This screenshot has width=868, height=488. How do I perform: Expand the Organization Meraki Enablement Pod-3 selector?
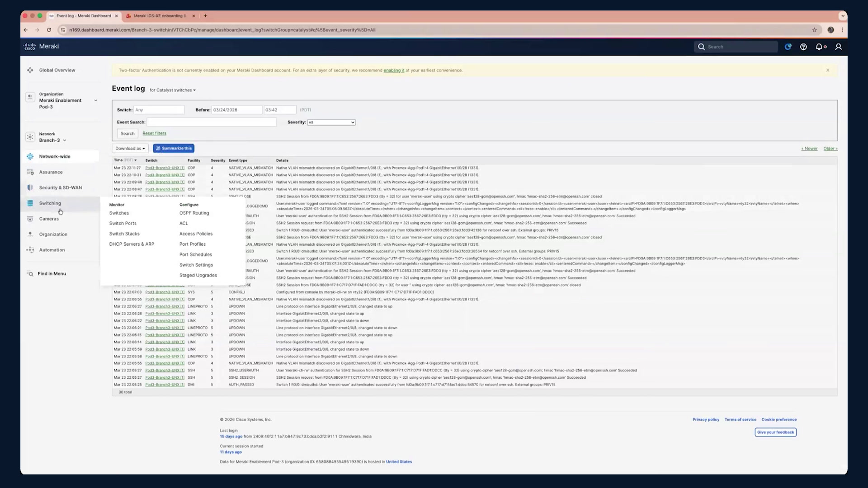coord(62,100)
